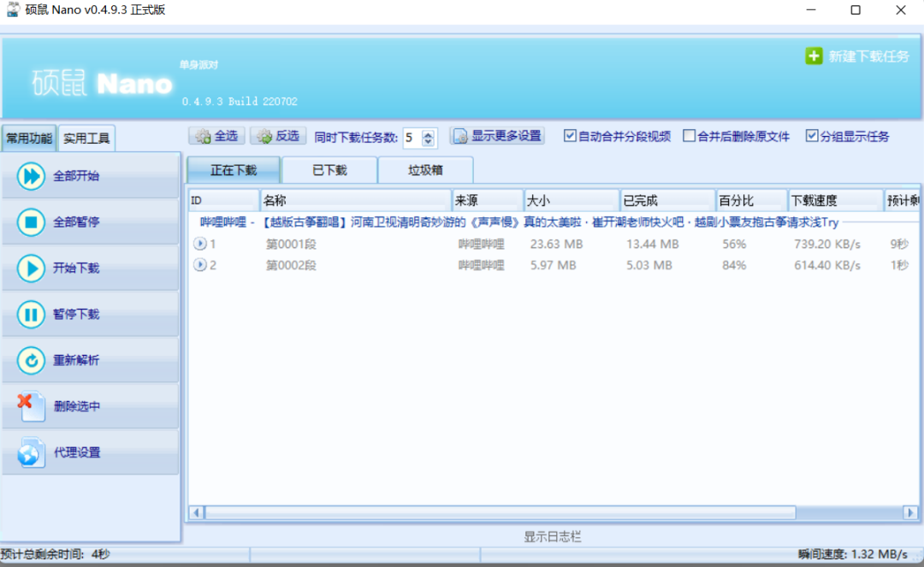The height and width of the screenshot is (567, 924).
Task: Click 新建下载任务 button
Action: 857,56
